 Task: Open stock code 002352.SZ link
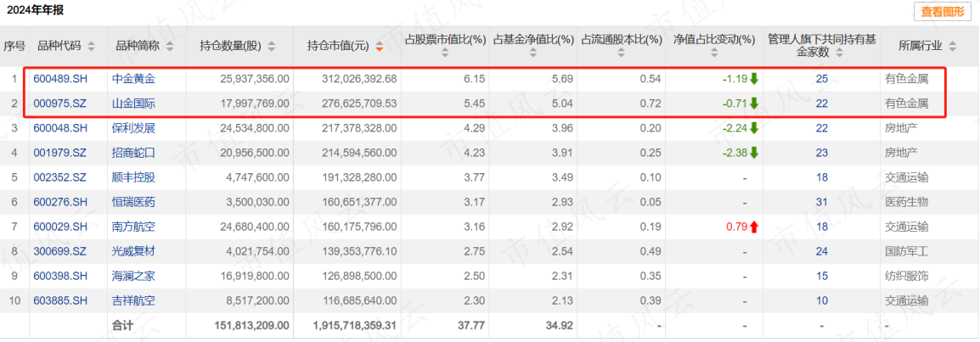60,177
